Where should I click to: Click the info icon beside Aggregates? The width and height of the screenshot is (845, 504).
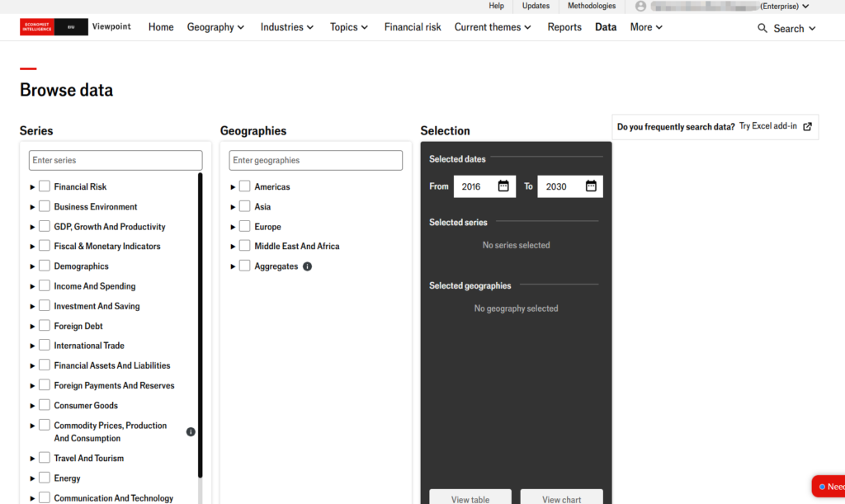coord(307,266)
